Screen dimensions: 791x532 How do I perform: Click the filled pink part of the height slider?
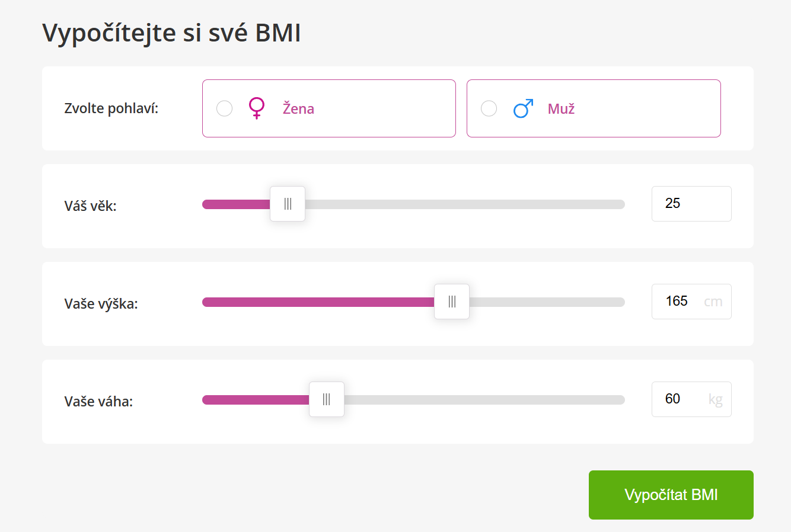click(x=318, y=302)
